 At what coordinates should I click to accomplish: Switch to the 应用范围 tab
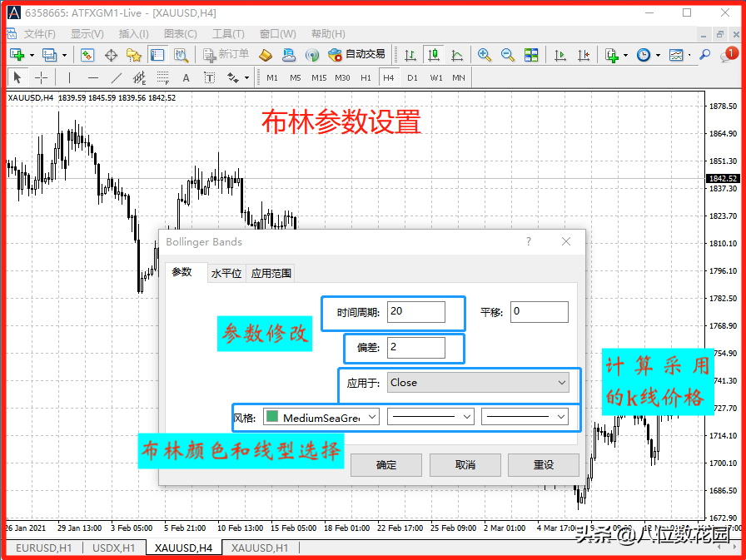pyautogui.click(x=271, y=274)
